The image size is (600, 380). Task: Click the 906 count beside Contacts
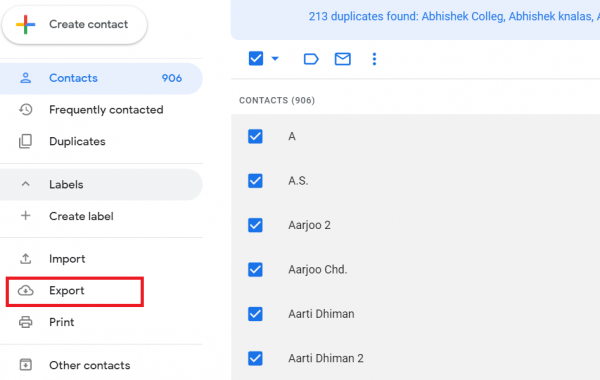[x=171, y=78]
